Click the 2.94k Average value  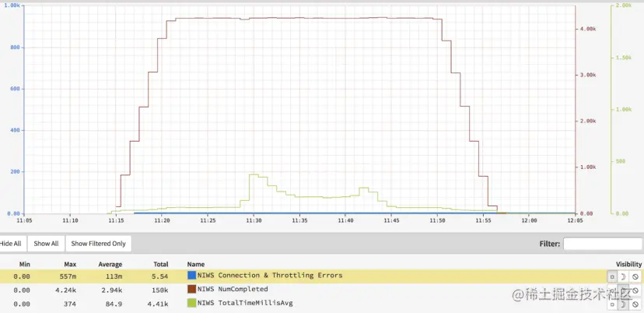pyautogui.click(x=114, y=290)
